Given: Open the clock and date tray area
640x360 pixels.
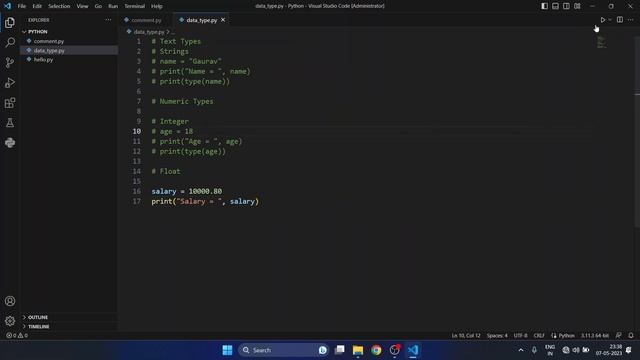Looking at the screenshot, I should pos(609,350).
